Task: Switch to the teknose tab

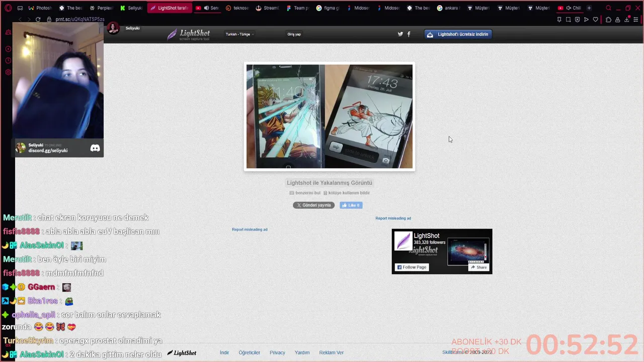Action: tap(237, 8)
